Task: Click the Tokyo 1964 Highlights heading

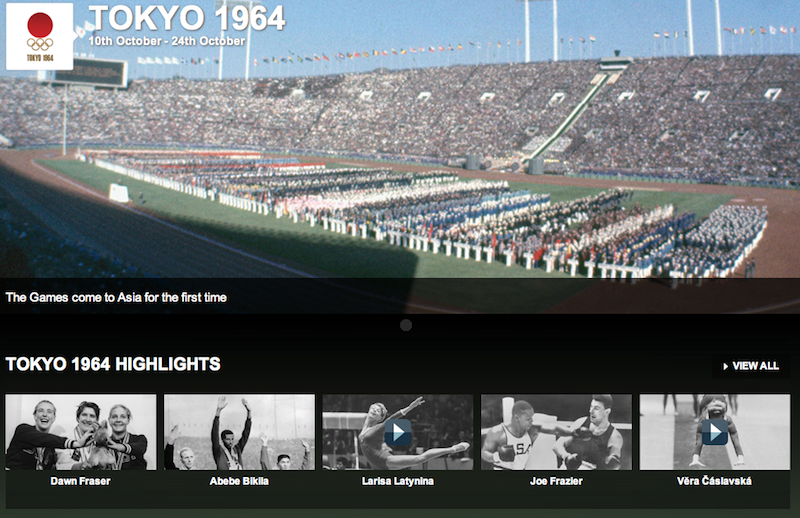Action: coord(113,364)
